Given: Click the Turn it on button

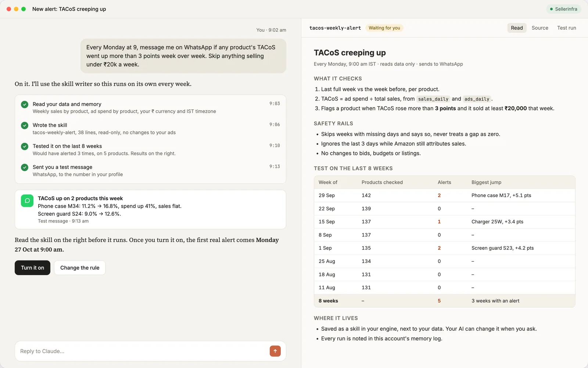Looking at the screenshot, I should (x=32, y=268).
